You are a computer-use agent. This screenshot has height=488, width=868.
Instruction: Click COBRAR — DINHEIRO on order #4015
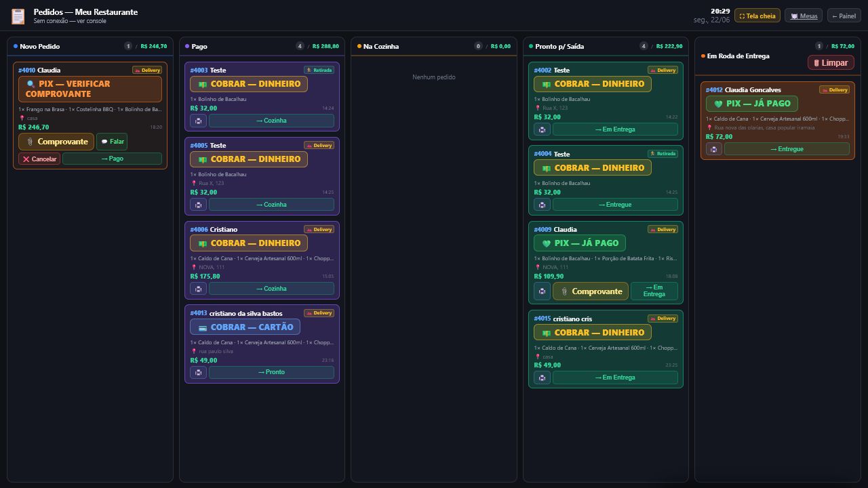593,333
